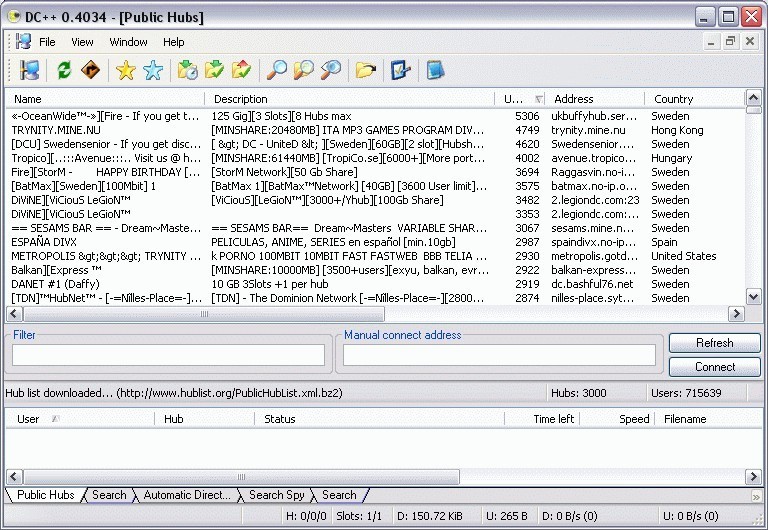Click hub list vertical scrollbar down arrow
The image size is (768, 530).
pos(752,298)
